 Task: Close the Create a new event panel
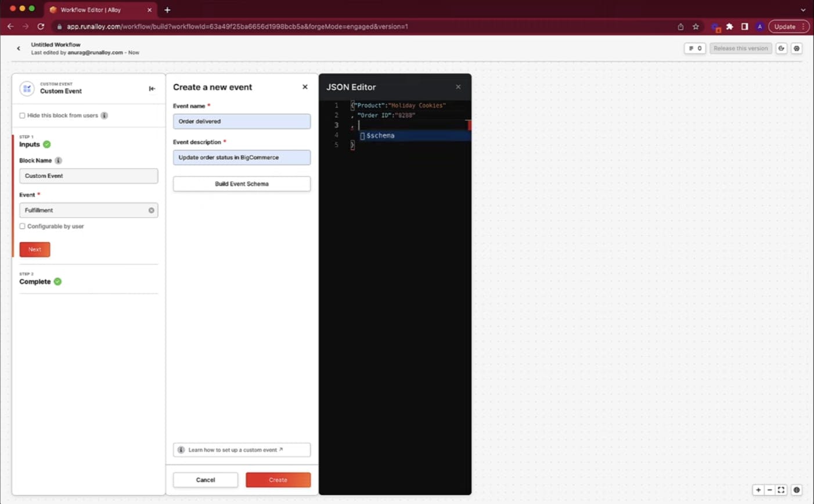point(305,87)
